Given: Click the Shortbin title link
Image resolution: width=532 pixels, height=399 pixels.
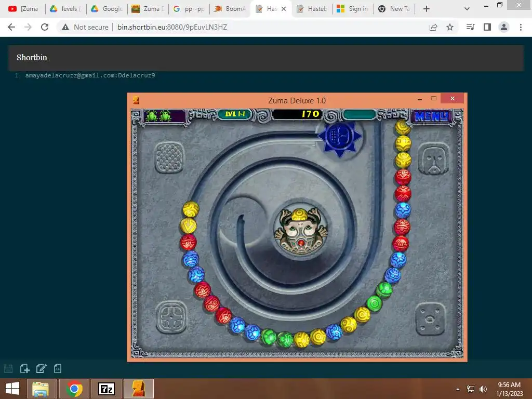Looking at the screenshot, I should 32,57.
